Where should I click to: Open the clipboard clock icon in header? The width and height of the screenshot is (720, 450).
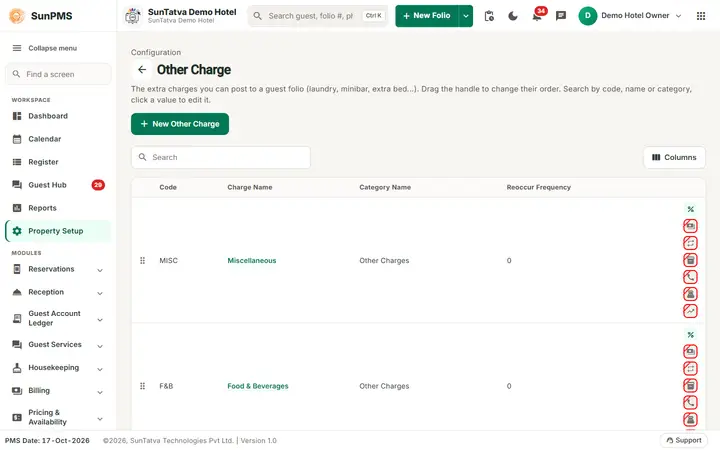(x=489, y=16)
